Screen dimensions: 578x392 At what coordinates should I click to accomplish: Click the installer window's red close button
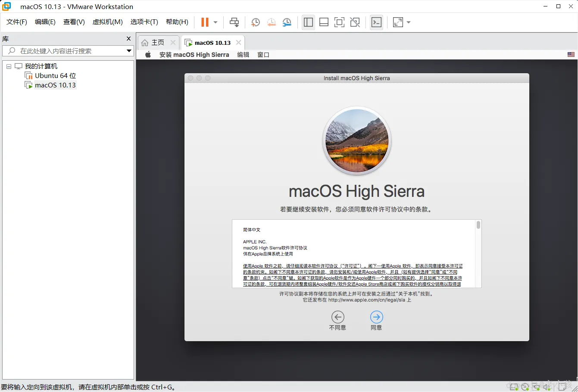[x=191, y=78]
